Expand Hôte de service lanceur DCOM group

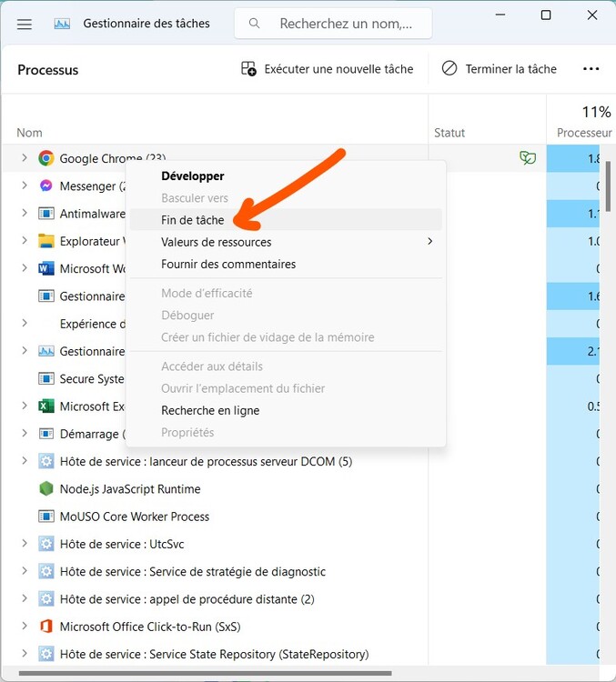pyautogui.click(x=25, y=461)
